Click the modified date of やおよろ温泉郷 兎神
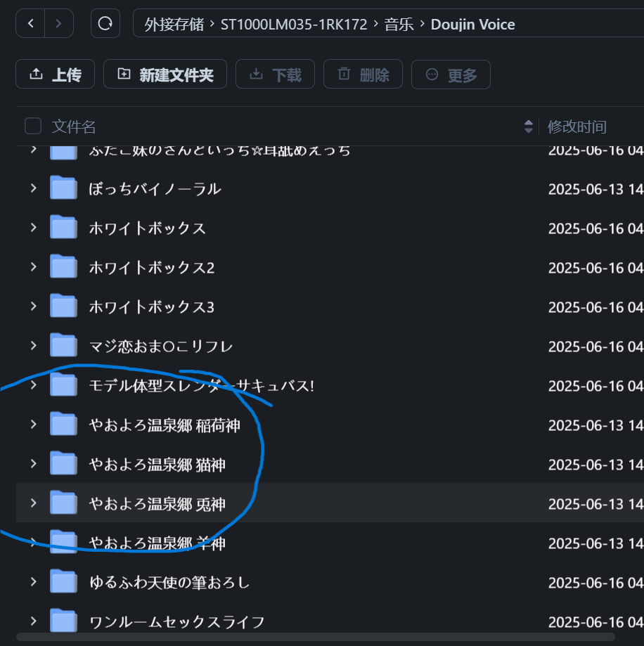Image resolution: width=644 pixels, height=646 pixels. (x=595, y=504)
